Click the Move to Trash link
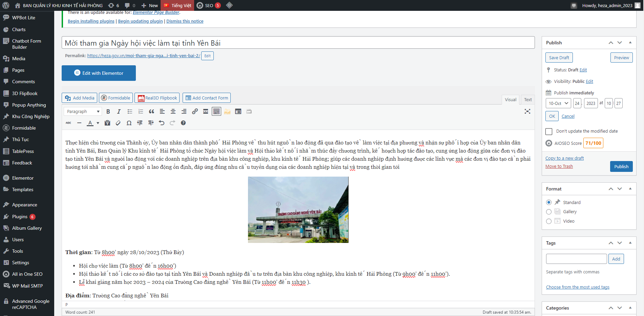This screenshot has width=644, height=316. 559,166
